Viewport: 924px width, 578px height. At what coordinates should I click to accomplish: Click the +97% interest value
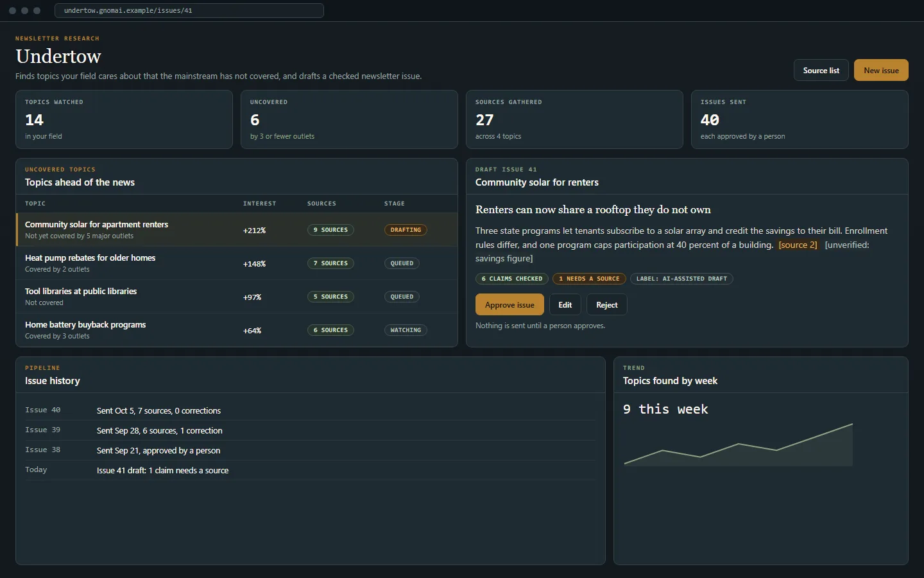(x=252, y=297)
